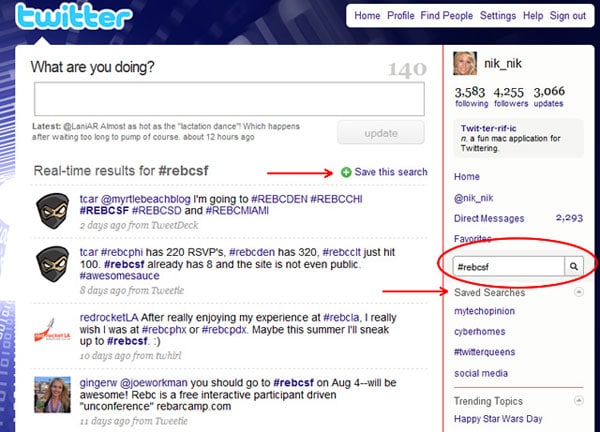Open the Happy Star Wars Day trend
The width and height of the screenshot is (600, 432).
500,418
